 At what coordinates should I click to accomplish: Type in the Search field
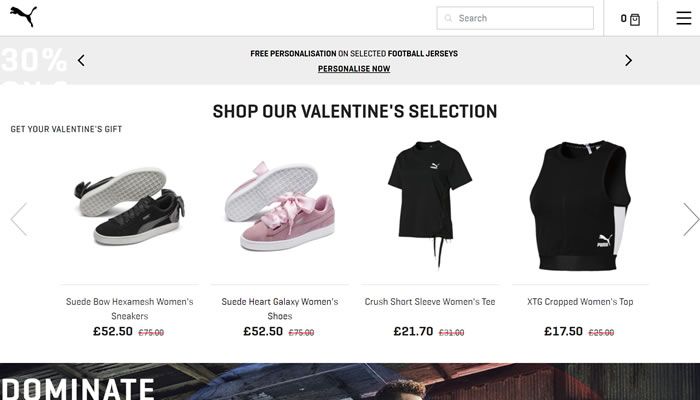pos(520,18)
